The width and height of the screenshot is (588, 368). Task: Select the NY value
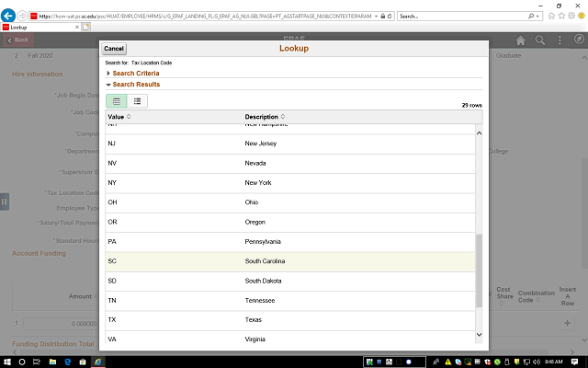point(112,182)
